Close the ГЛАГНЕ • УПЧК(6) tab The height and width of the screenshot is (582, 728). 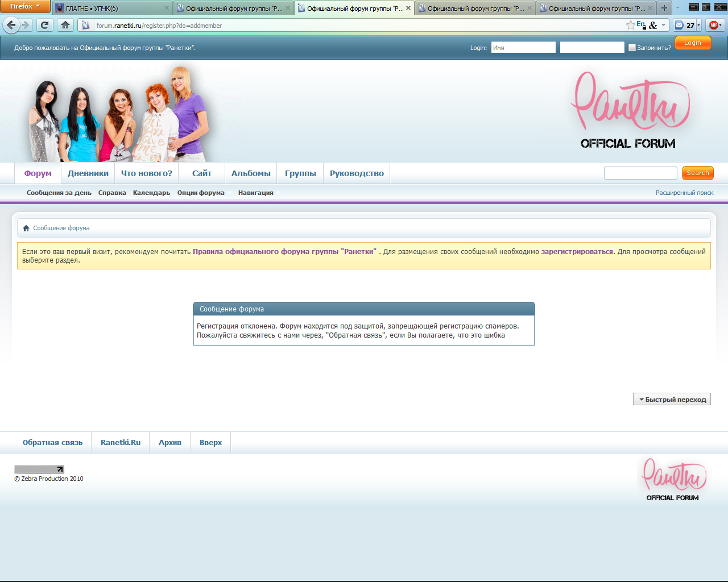tap(167, 8)
